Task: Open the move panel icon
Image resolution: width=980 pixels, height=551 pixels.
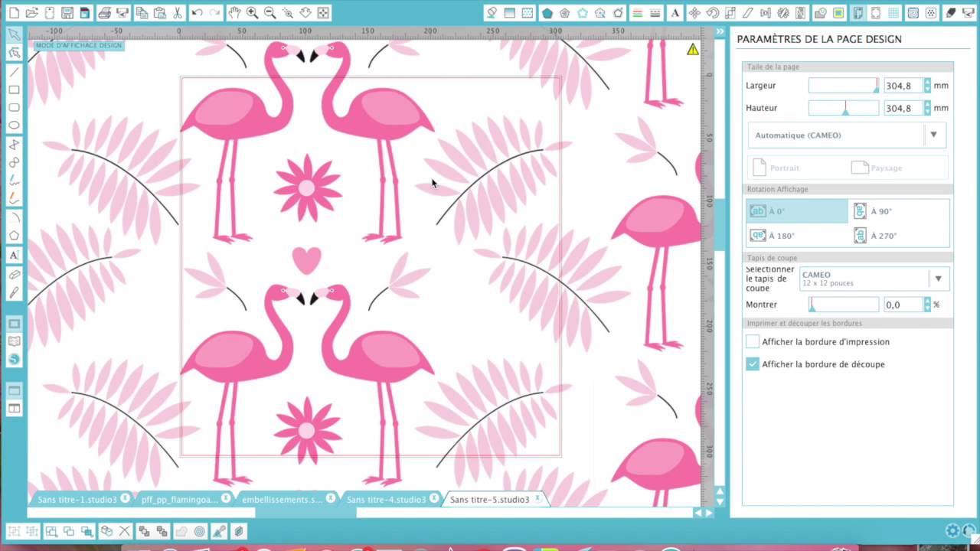Action: 694,13
